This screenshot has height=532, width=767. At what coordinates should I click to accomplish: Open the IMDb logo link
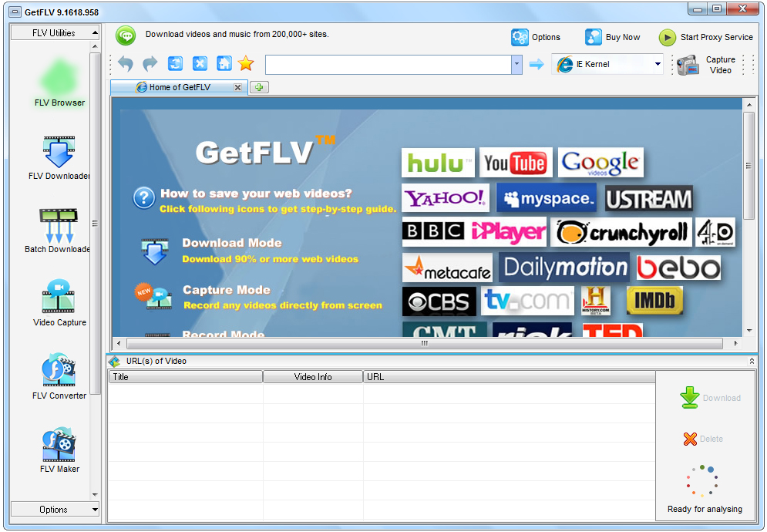click(x=654, y=301)
